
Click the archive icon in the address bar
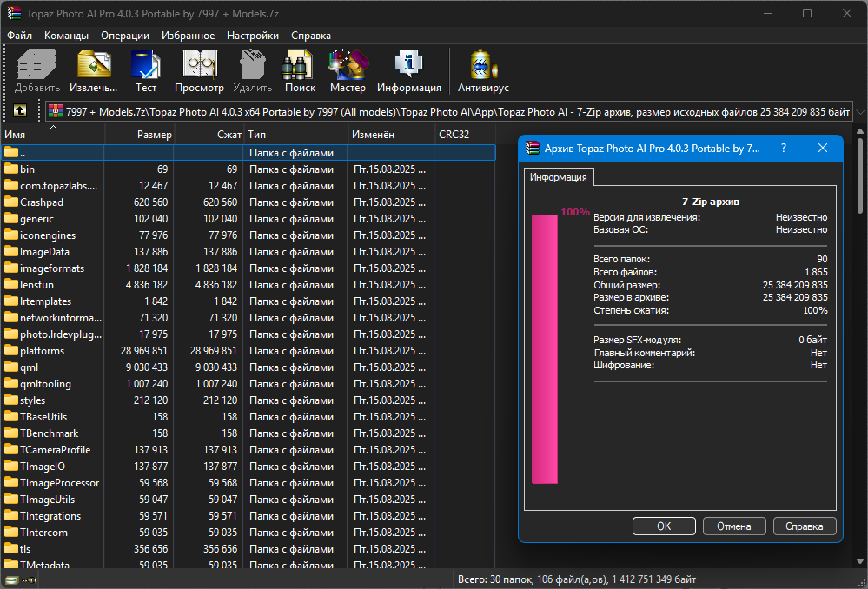click(x=56, y=111)
